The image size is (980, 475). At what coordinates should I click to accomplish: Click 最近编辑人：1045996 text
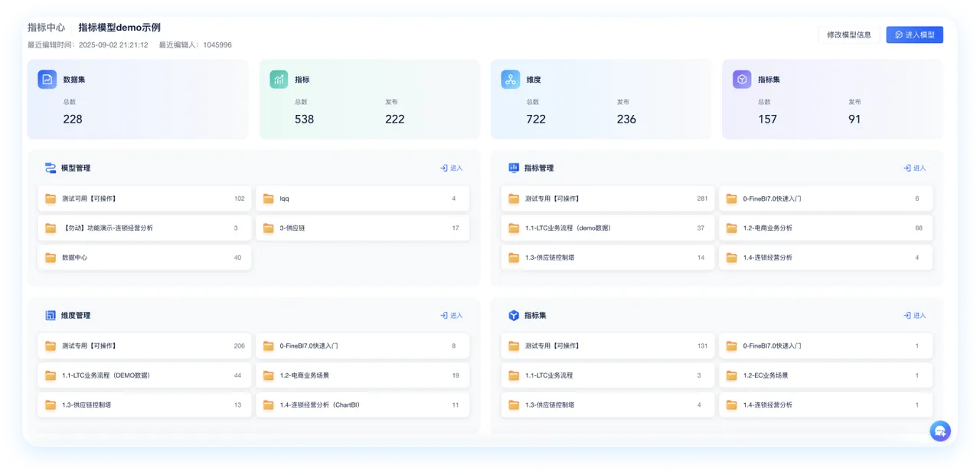(x=195, y=45)
